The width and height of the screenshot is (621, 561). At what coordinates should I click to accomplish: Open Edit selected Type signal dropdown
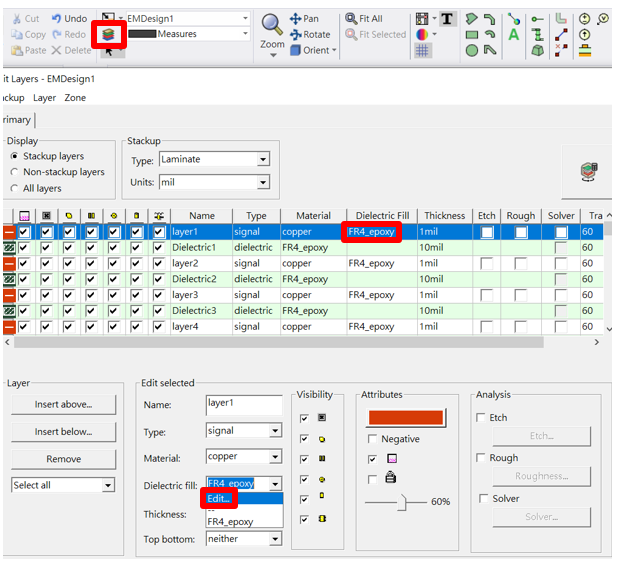[275, 431]
